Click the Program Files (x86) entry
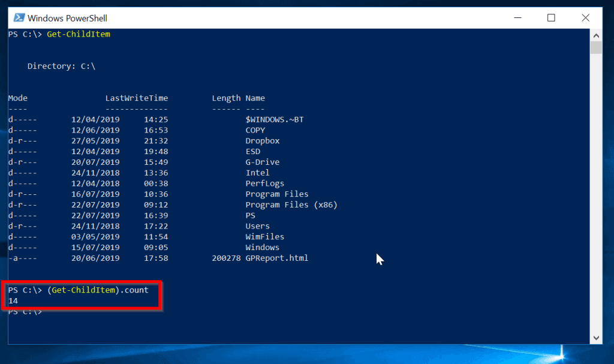Viewport: 614px width, 364px height. click(293, 204)
